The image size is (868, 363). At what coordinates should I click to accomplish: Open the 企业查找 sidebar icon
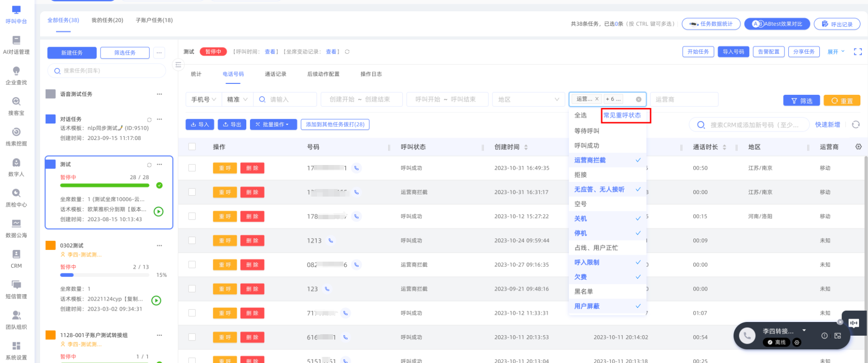[x=16, y=75]
